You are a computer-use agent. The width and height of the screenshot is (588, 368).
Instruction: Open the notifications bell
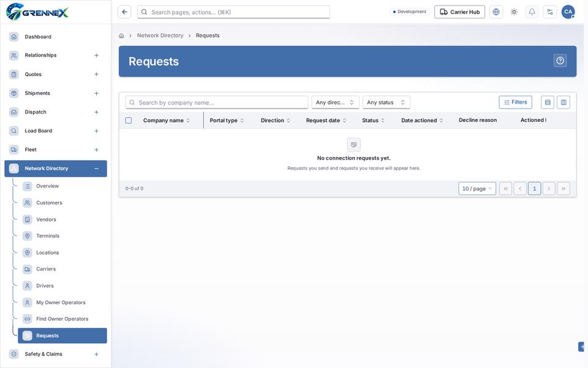coord(532,12)
